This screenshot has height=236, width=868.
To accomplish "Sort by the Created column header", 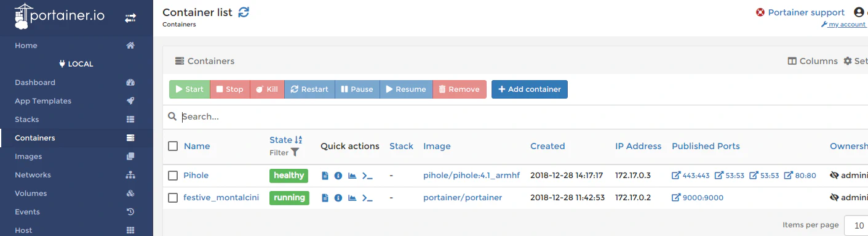I will pyautogui.click(x=547, y=146).
